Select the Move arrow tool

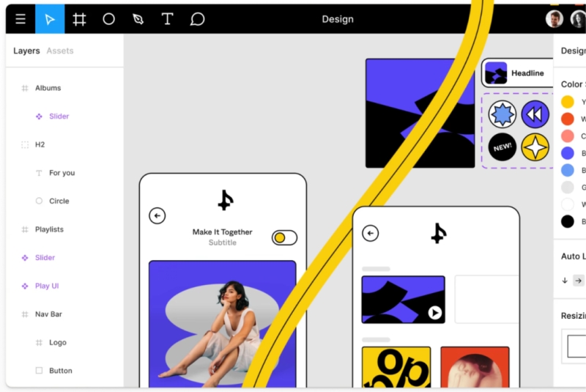(x=50, y=19)
